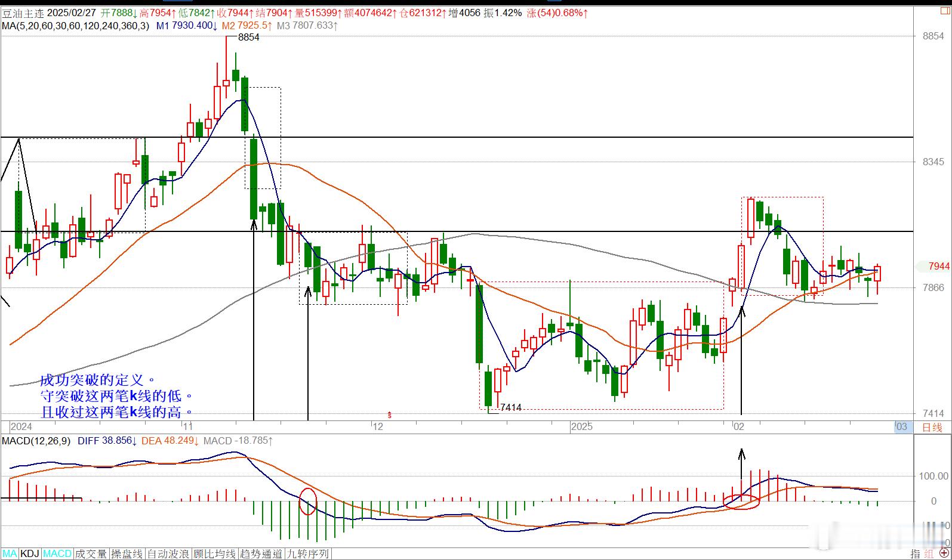
Task: Click the 指 button at bottom right
Action: 916,553
